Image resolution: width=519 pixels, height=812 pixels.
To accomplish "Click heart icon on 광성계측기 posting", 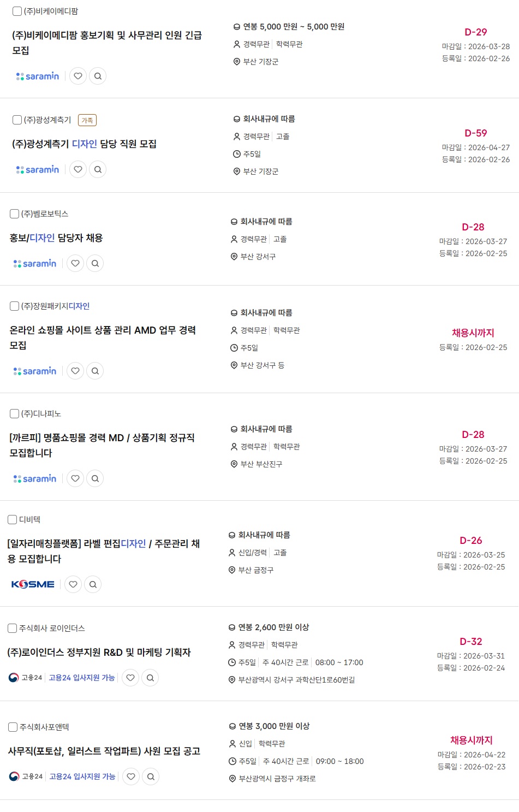I will coord(78,170).
